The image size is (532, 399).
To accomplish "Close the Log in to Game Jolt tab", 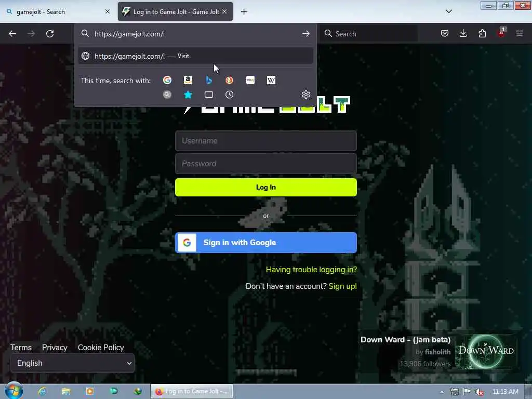I will [224, 11].
